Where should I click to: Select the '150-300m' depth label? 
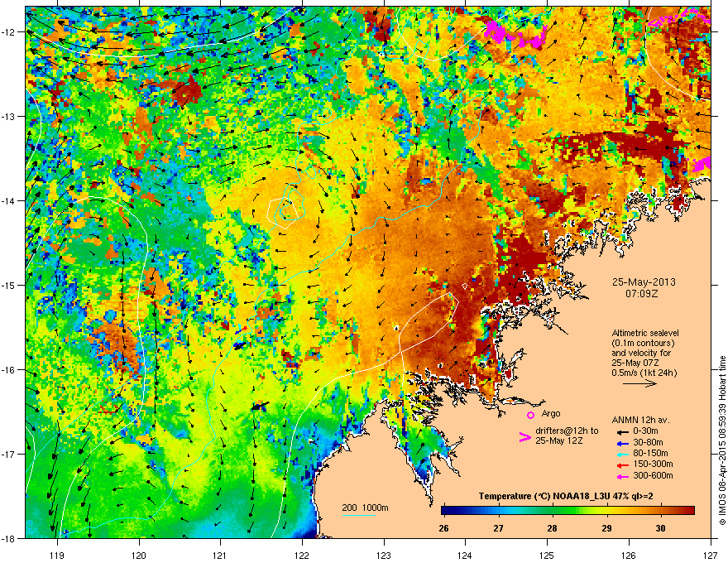[x=653, y=464]
